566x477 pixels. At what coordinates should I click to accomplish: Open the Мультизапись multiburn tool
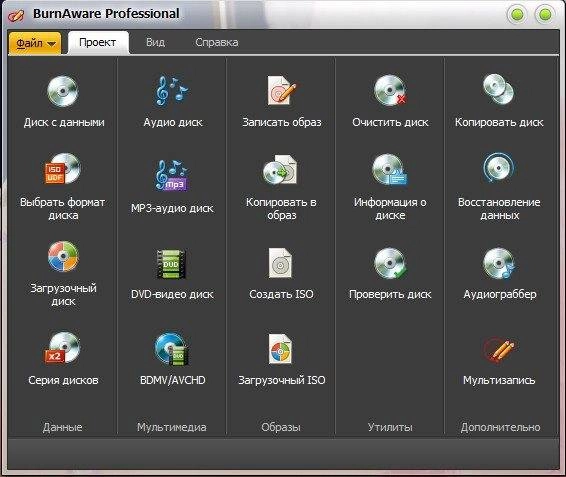click(499, 361)
